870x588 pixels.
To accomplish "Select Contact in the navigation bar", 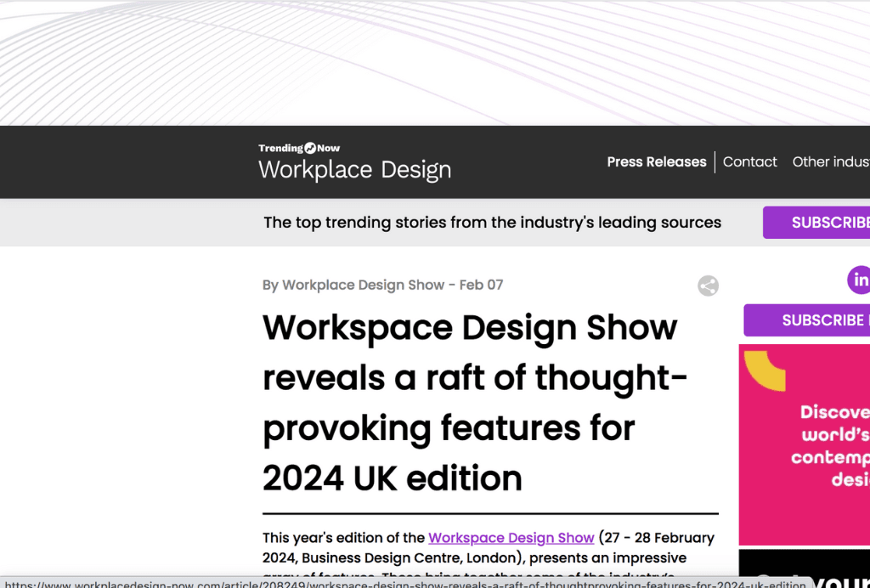I will [x=749, y=162].
